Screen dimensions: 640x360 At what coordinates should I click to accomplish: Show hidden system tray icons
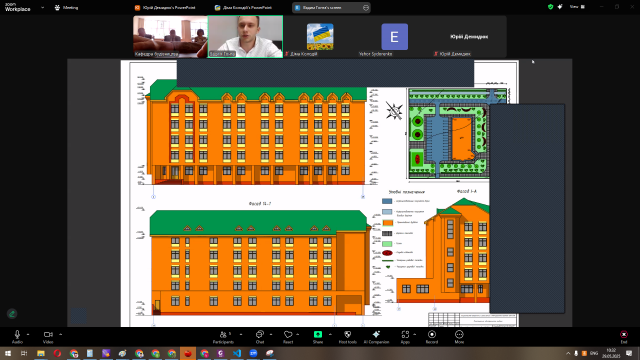[x=568, y=353]
